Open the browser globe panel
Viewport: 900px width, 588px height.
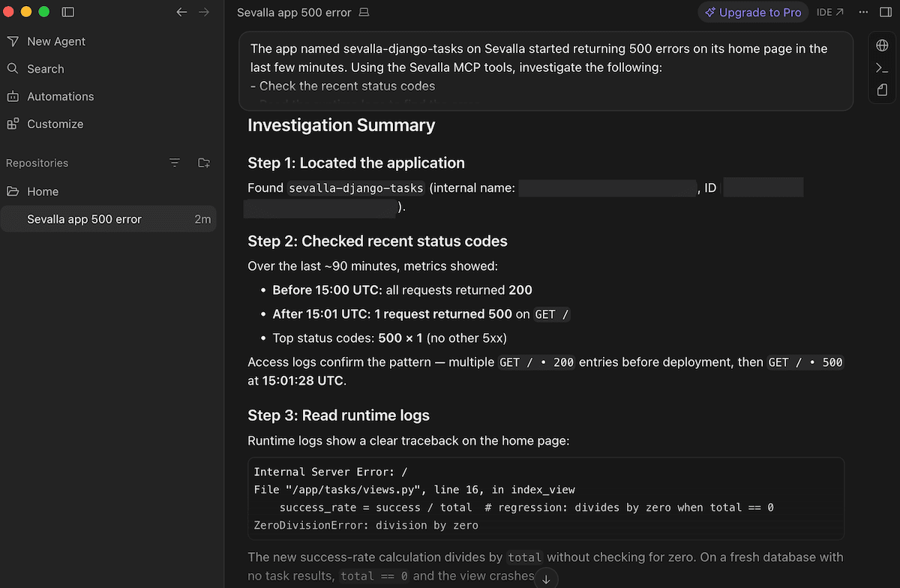pos(882,46)
